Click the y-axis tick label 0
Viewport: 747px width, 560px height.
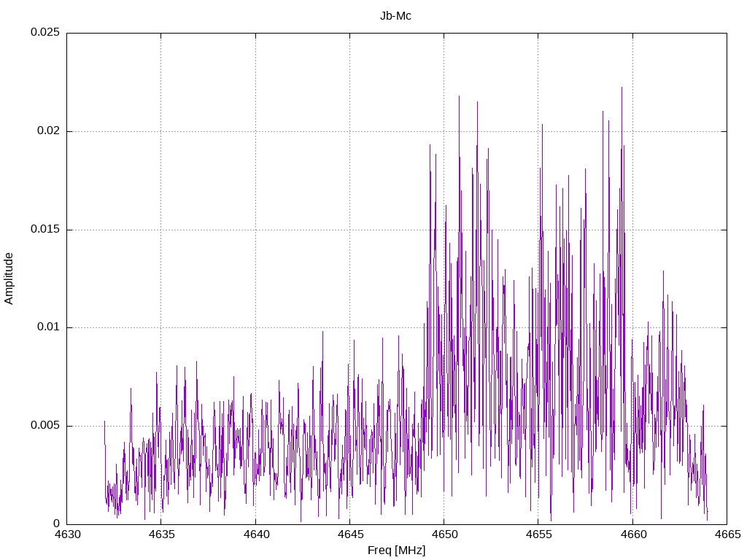pos(57,524)
